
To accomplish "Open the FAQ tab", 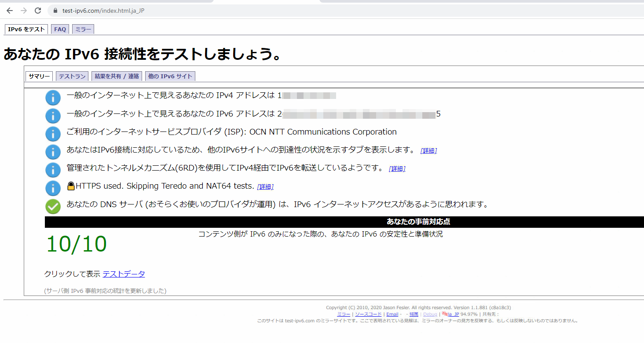I will click(x=60, y=29).
